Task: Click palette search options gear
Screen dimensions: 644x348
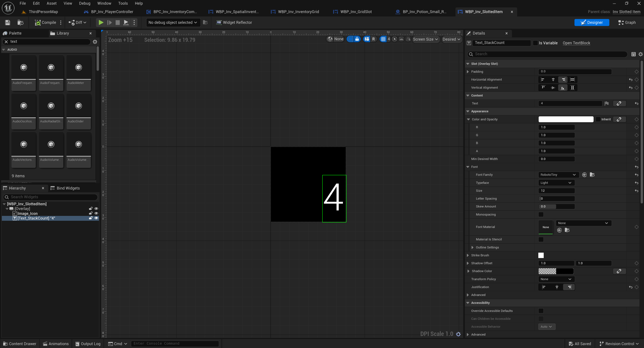Action: [x=95, y=42]
